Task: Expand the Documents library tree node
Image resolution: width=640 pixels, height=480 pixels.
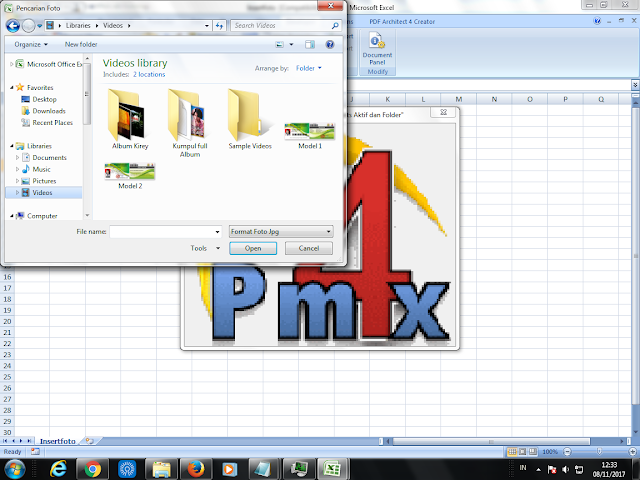Action: [18, 158]
